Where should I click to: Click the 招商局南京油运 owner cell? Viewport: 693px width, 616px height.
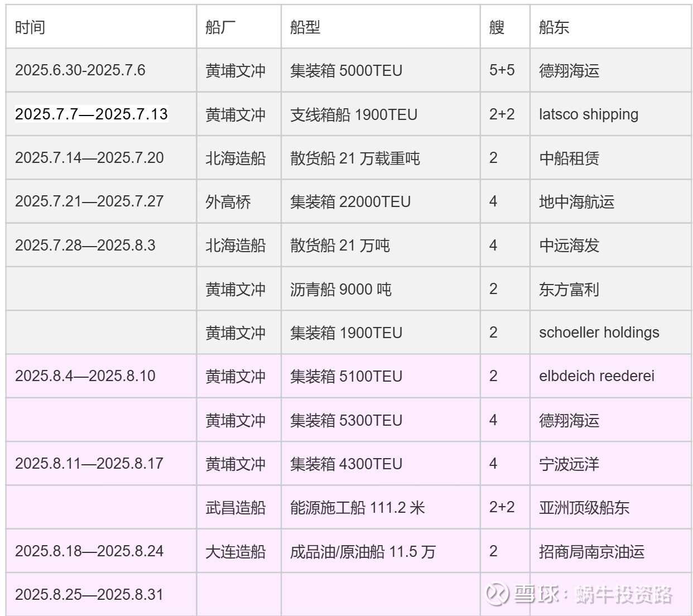[x=591, y=551]
